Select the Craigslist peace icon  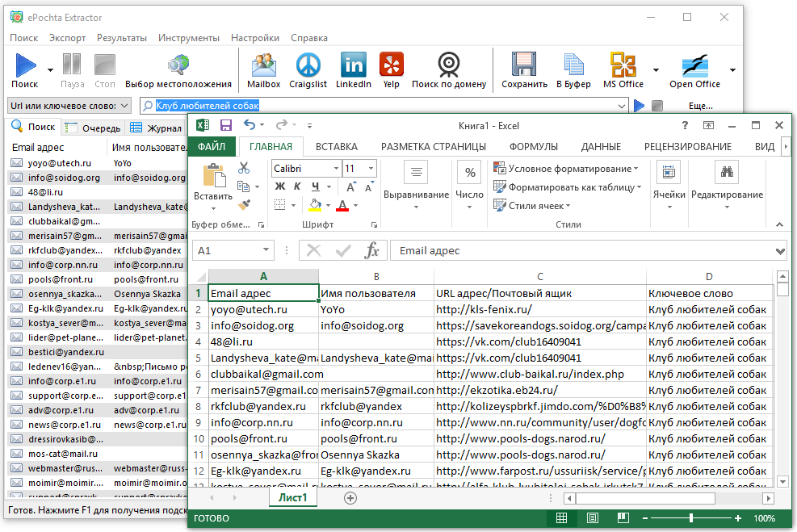(x=308, y=65)
